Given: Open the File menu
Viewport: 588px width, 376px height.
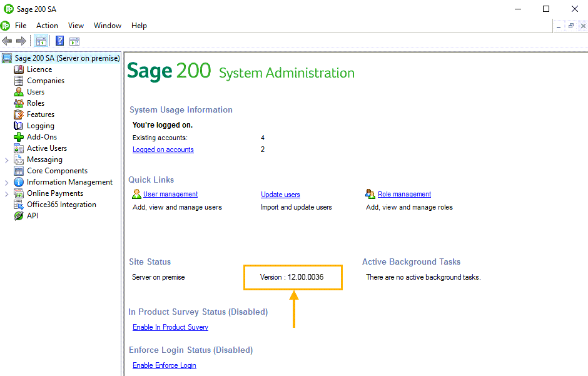Looking at the screenshot, I should pos(21,26).
